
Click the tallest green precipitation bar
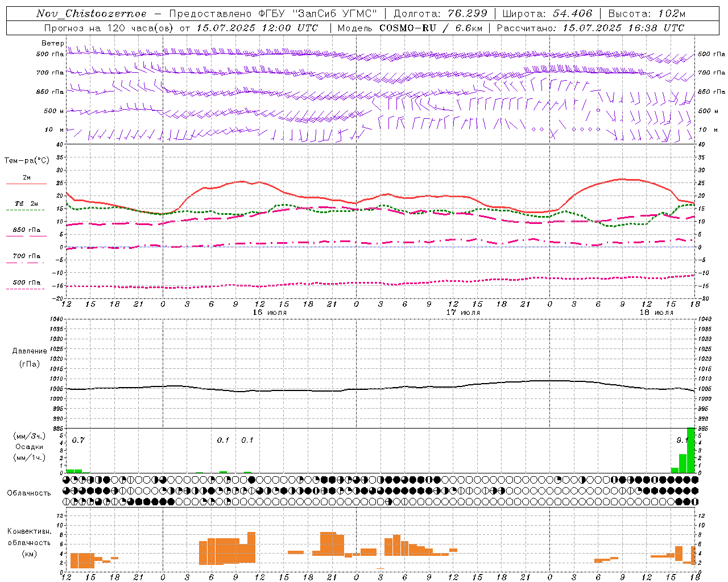[691, 450]
